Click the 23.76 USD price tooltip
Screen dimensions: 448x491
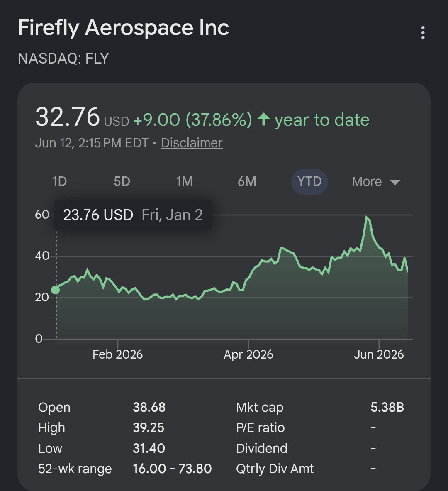133,215
